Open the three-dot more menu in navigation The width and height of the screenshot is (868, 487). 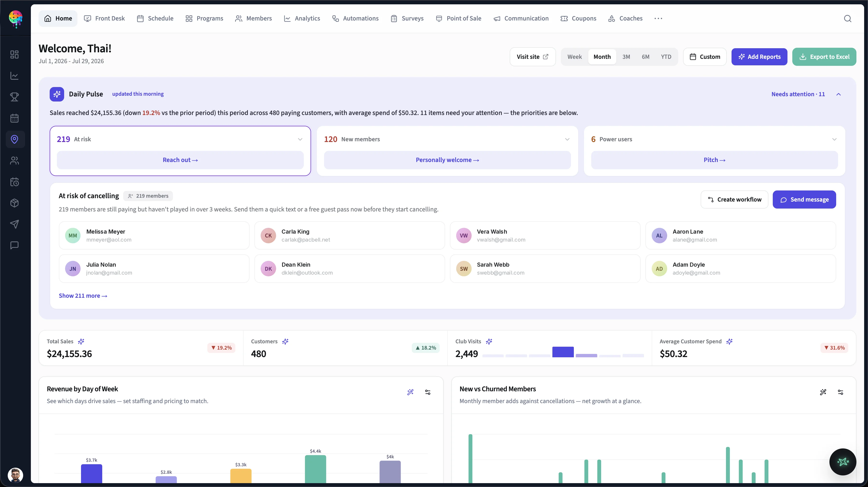click(658, 19)
